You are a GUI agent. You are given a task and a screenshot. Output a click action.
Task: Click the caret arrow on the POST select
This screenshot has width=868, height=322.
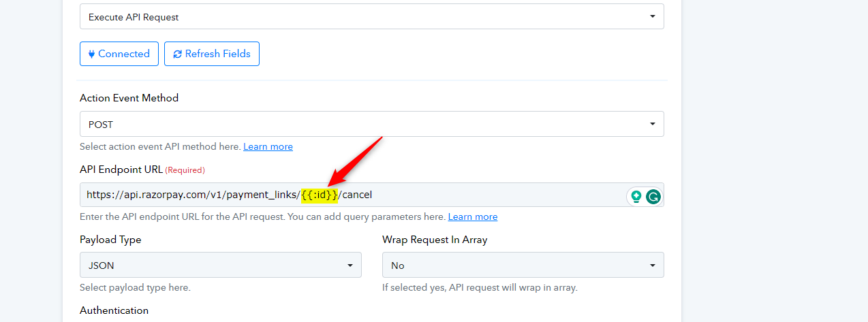(x=653, y=124)
